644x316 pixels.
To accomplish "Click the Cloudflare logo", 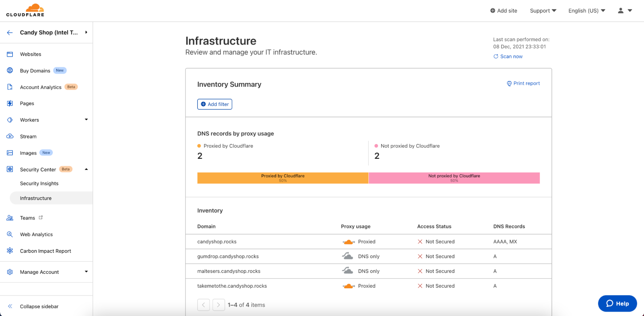I will point(25,10).
